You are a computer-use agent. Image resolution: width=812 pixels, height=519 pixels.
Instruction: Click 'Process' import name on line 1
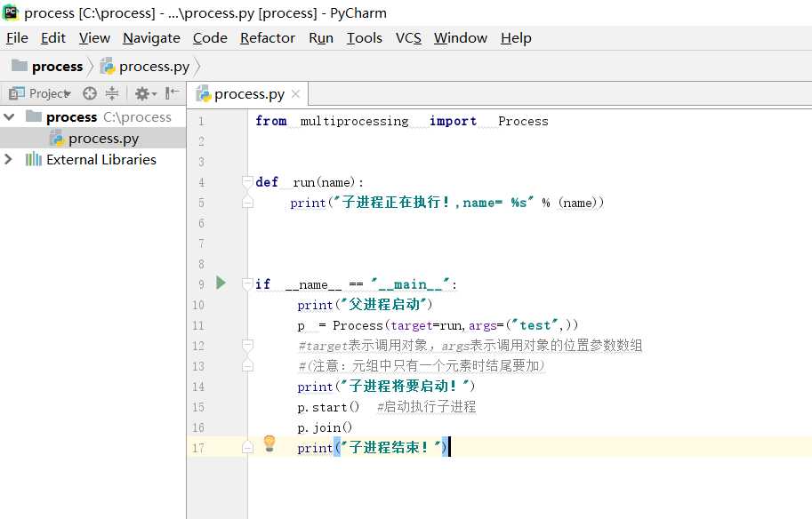(x=523, y=121)
